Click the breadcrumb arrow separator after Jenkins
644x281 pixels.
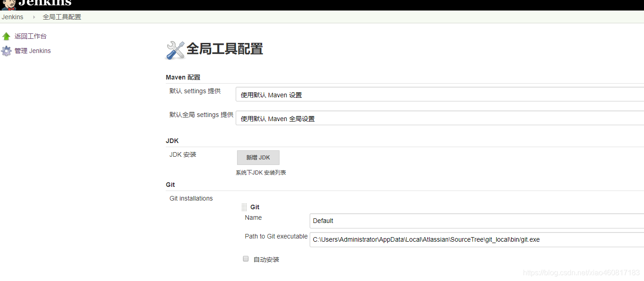pyautogui.click(x=34, y=17)
